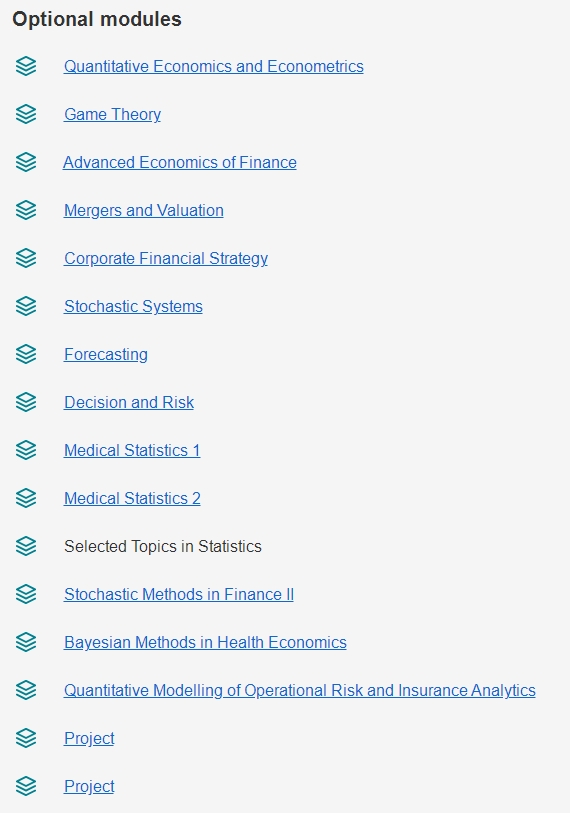Click the module icon next to Forecasting
The width and height of the screenshot is (570, 813).
coord(26,354)
